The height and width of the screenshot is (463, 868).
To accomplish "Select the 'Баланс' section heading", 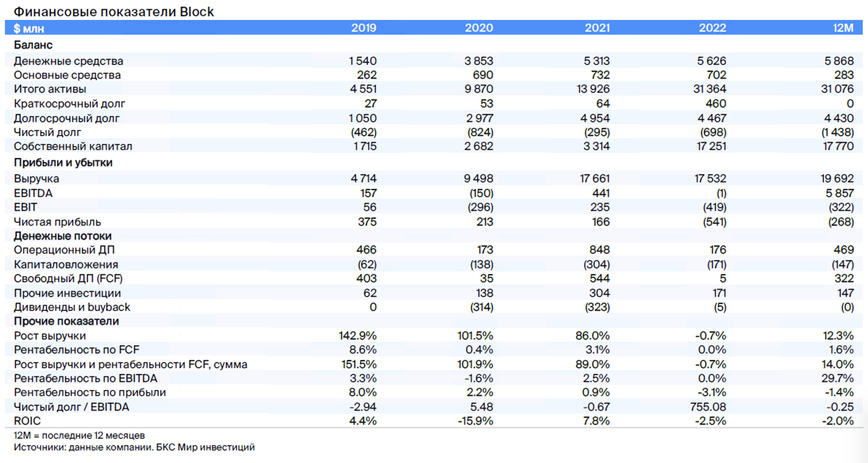I will point(33,45).
